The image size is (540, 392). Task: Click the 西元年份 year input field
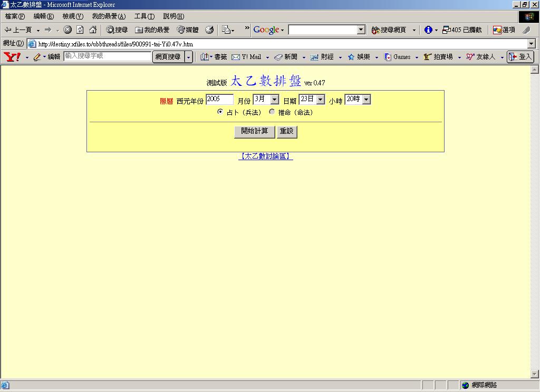pyautogui.click(x=219, y=100)
